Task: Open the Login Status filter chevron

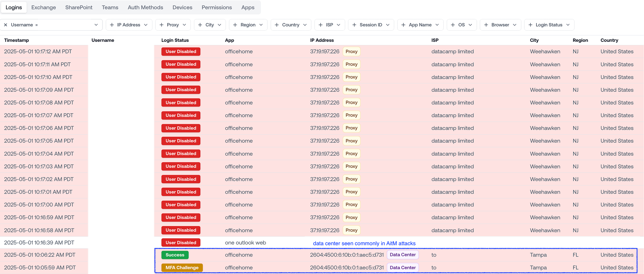Action: [568, 25]
